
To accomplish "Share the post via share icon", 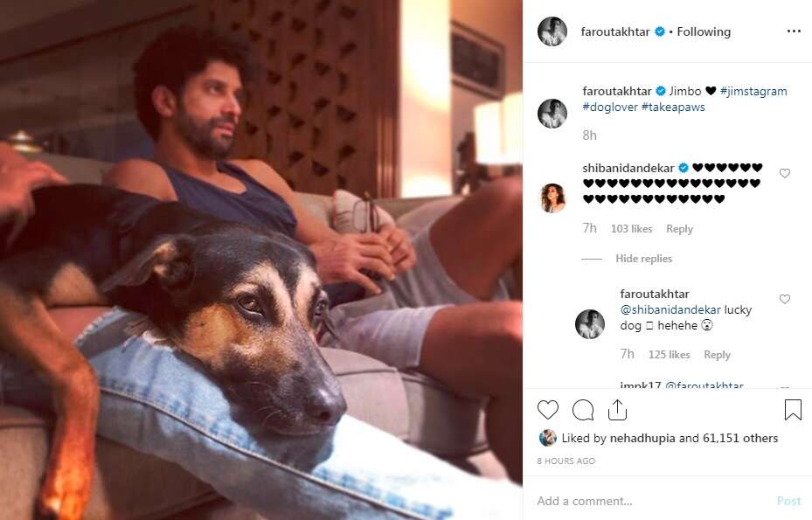I will (x=617, y=410).
